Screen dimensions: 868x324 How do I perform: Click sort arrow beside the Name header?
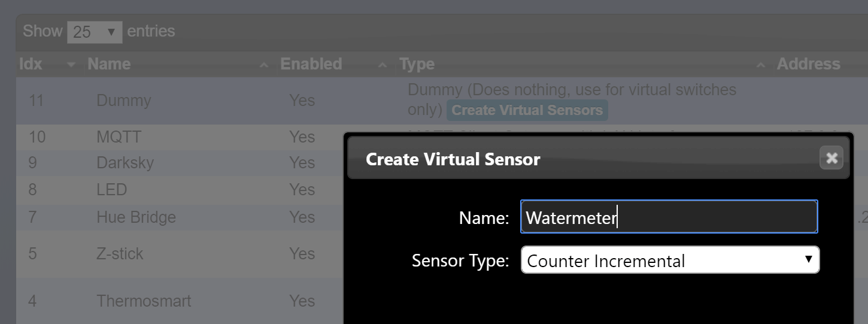pos(263,65)
